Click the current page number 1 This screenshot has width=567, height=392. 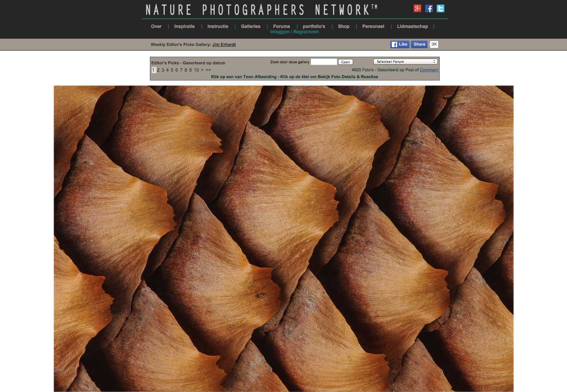(x=153, y=70)
